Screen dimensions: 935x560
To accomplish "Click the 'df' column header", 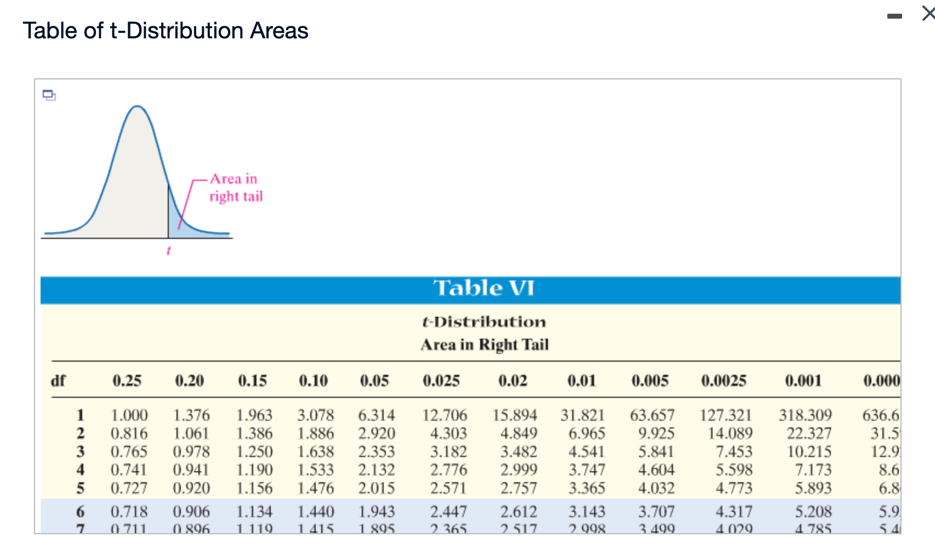I will pyautogui.click(x=58, y=380).
